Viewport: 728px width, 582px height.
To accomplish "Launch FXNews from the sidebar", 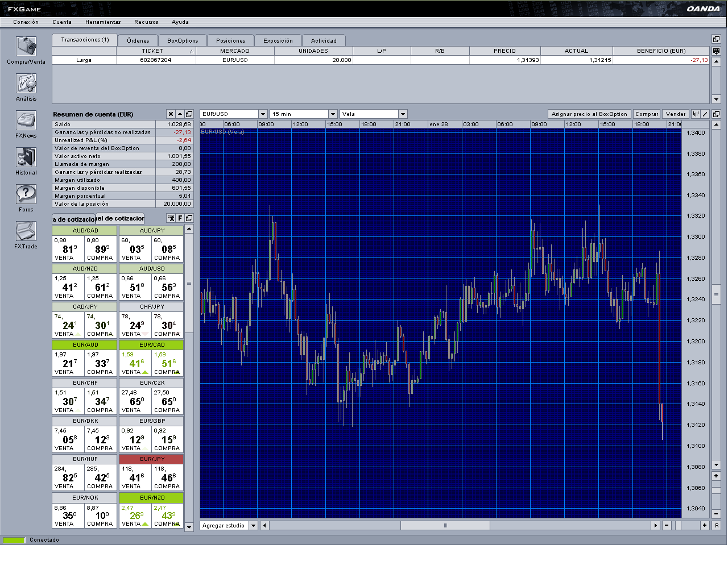I will pyautogui.click(x=26, y=120).
